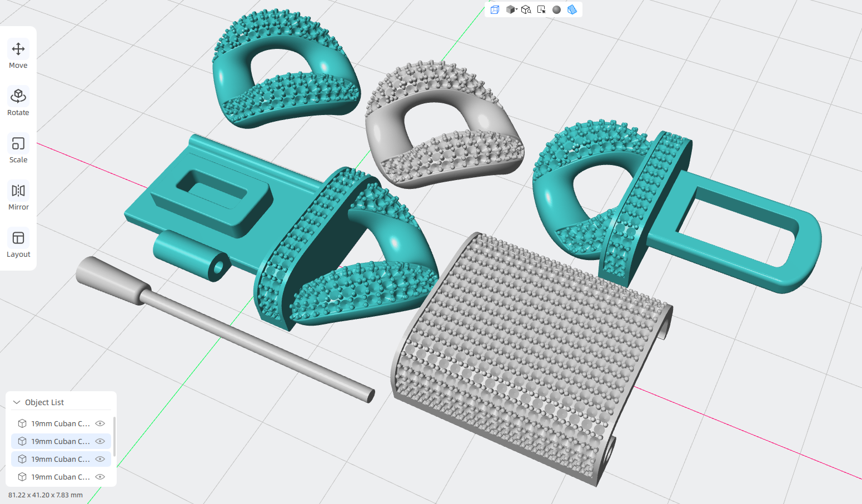Toggle visibility of second 19mm Cuban object
Screen dimensions: 862x504
pos(100,441)
